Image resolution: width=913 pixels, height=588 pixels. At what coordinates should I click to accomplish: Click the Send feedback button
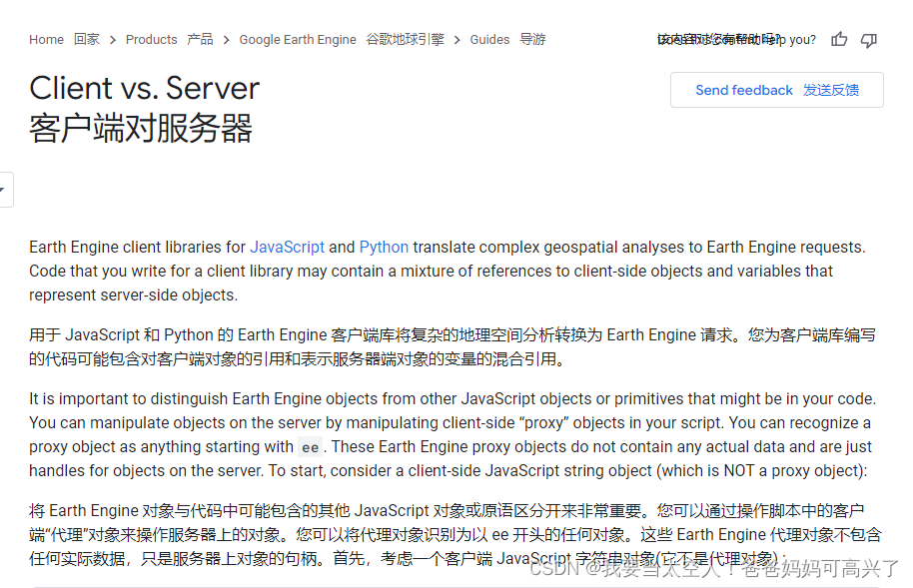pyautogui.click(x=777, y=90)
